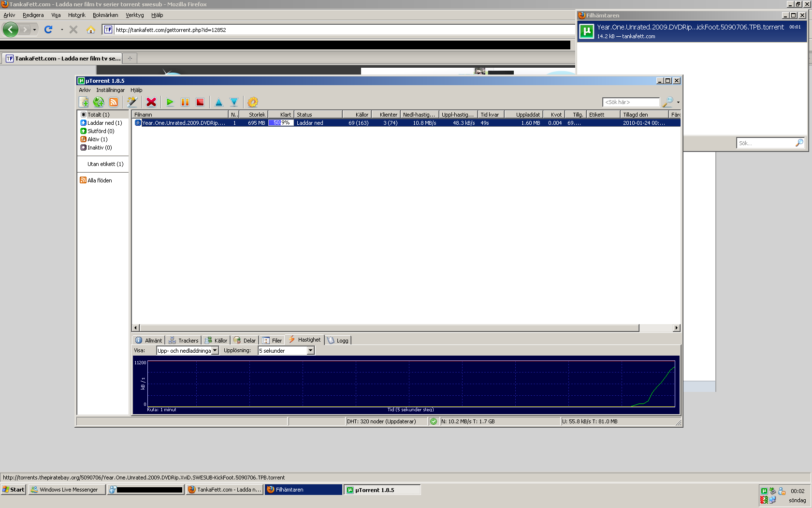Screen dimensions: 812x508
Task: Stop the torrent with red stop icon
Action: [x=200, y=102]
